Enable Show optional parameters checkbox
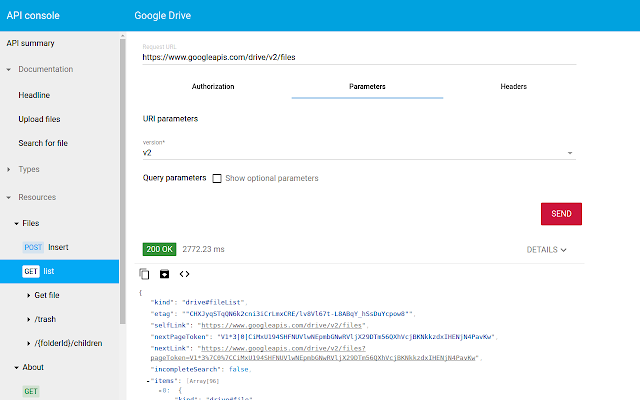 click(x=217, y=178)
